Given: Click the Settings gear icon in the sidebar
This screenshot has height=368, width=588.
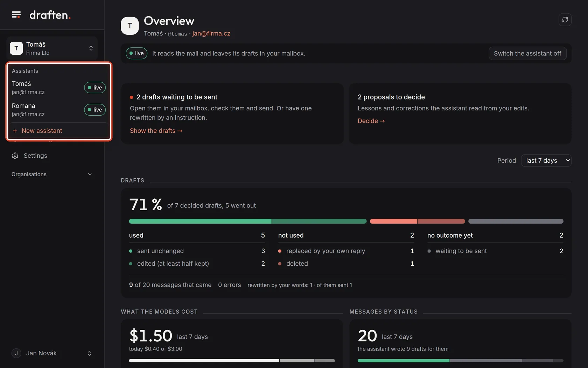Looking at the screenshot, I should click(x=15, y=156).
